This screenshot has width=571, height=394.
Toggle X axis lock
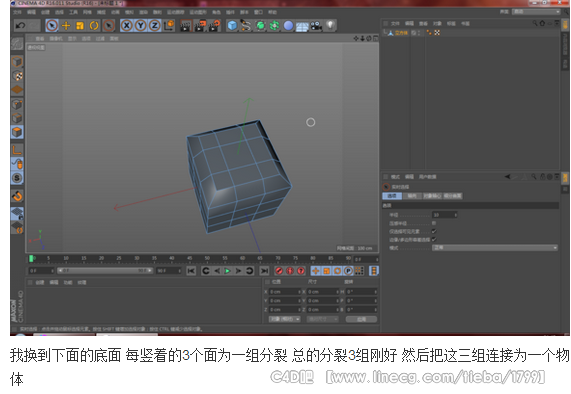click(x=126, y=25)
